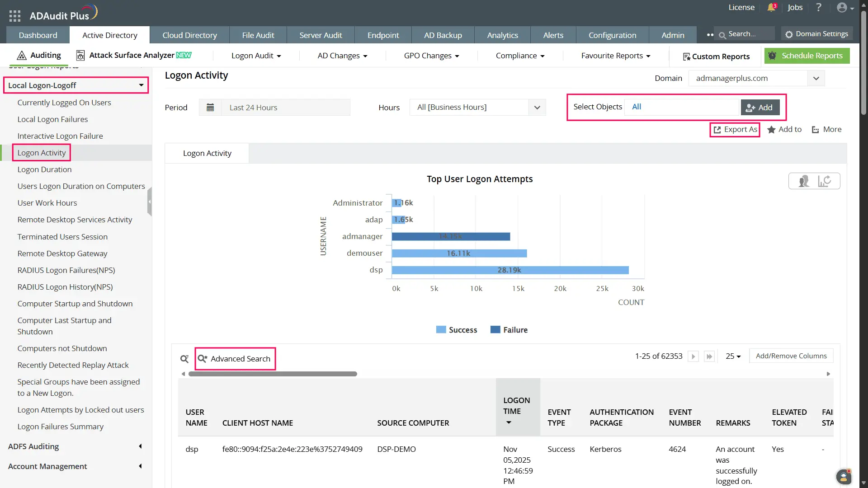
Task: Open the AD Changes menu
Action: tap(342, 56)
